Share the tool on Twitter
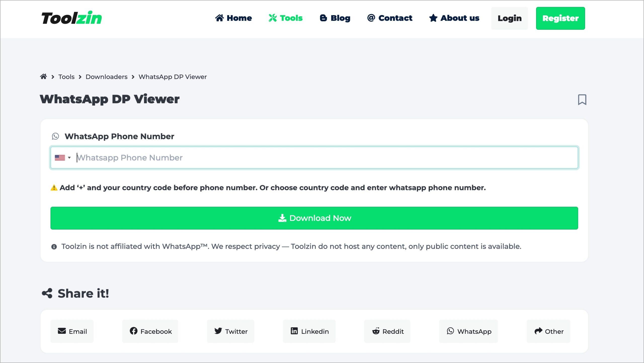 tap(230, 331)
